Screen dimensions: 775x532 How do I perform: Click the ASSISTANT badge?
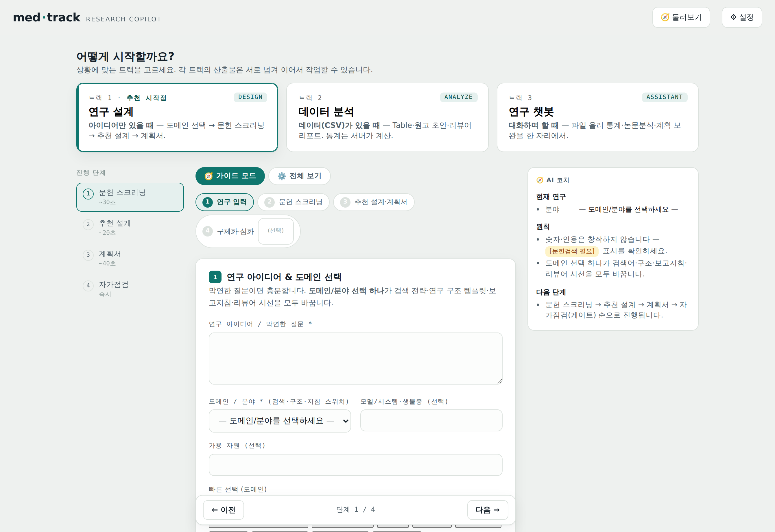665,97
